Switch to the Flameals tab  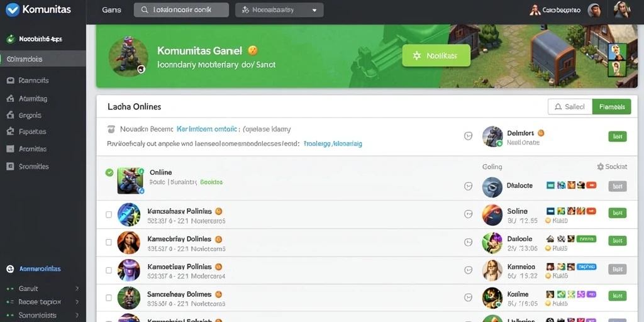tap(611, 107)
